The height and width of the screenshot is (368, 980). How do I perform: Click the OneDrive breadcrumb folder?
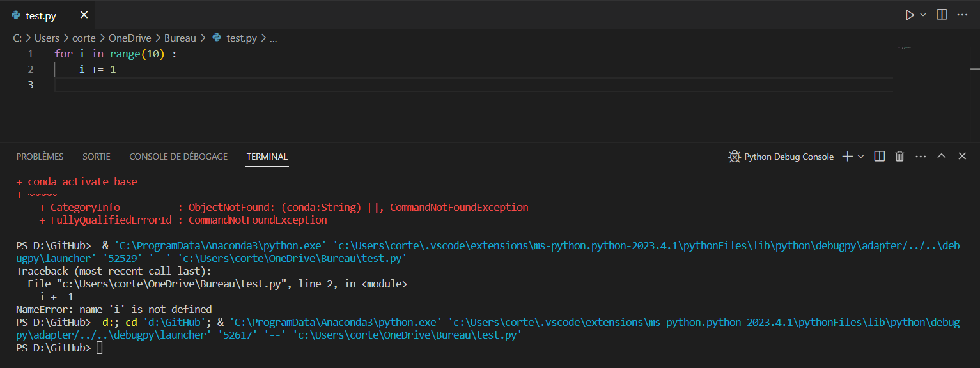click(130, 38)
